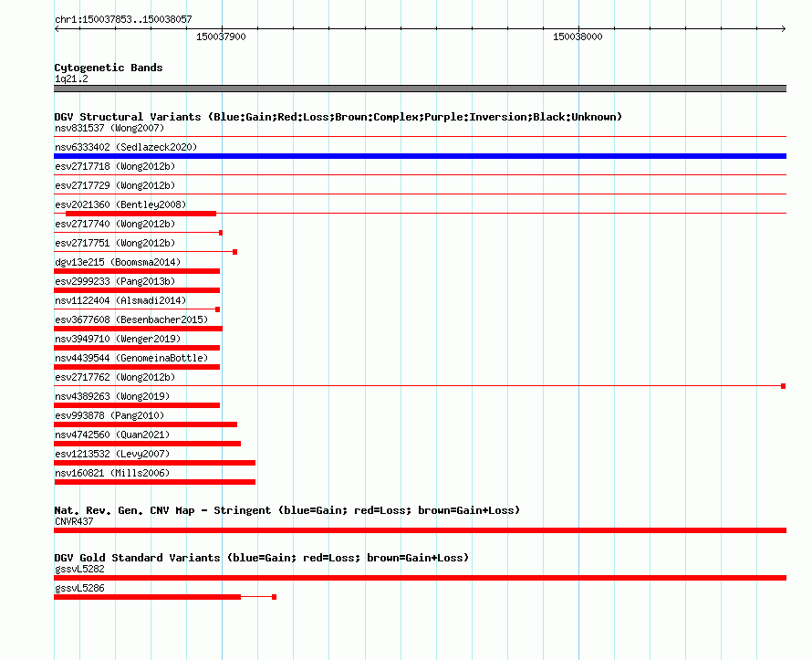Click the 150038000 ruler coordinate
Screen dimensions: 812x660
coord(578,37)
